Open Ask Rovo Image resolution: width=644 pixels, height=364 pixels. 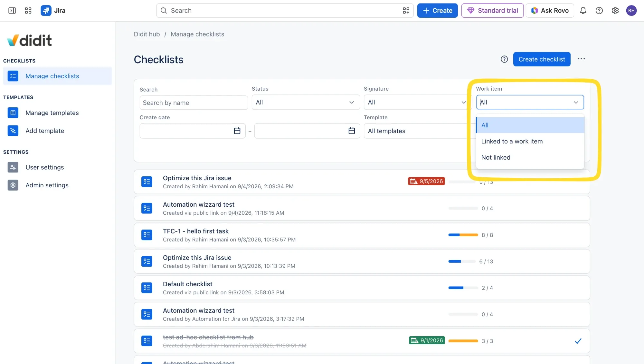coord(550,11)
